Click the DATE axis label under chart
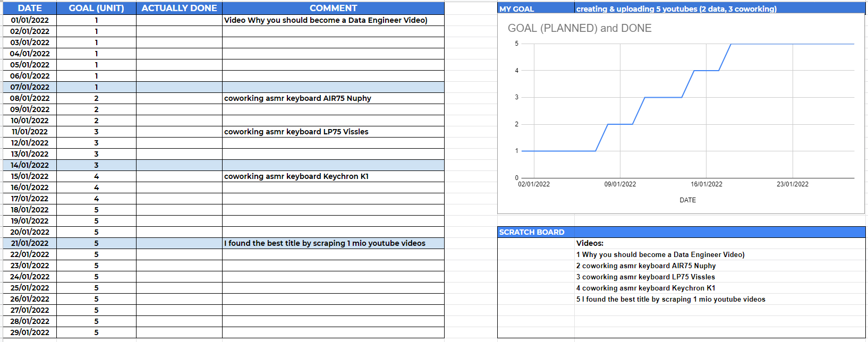The width and height of the screenshot is (868, 342). 687,200
